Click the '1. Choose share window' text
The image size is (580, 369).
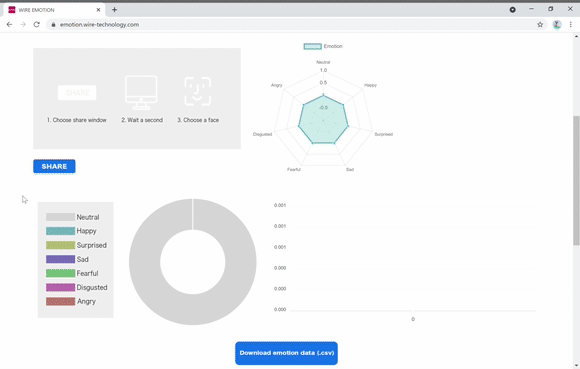(77, 120)
